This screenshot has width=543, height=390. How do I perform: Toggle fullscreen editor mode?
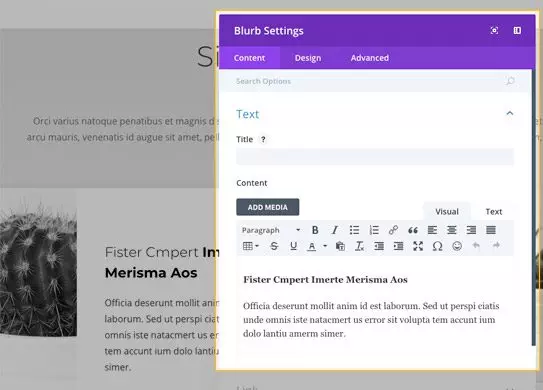point(418,246)
